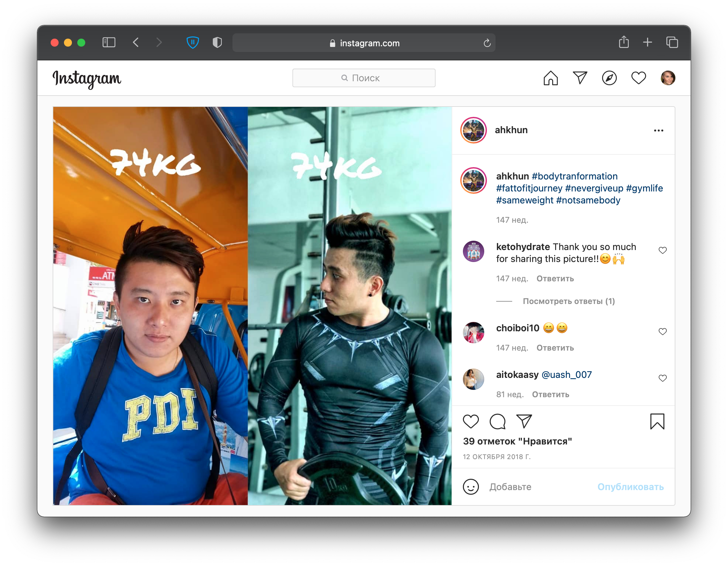Image resolution: width=728 pixels, height=566 pixels.
Task: Reload the page with the refresh icon
Action: pos(487,43)
